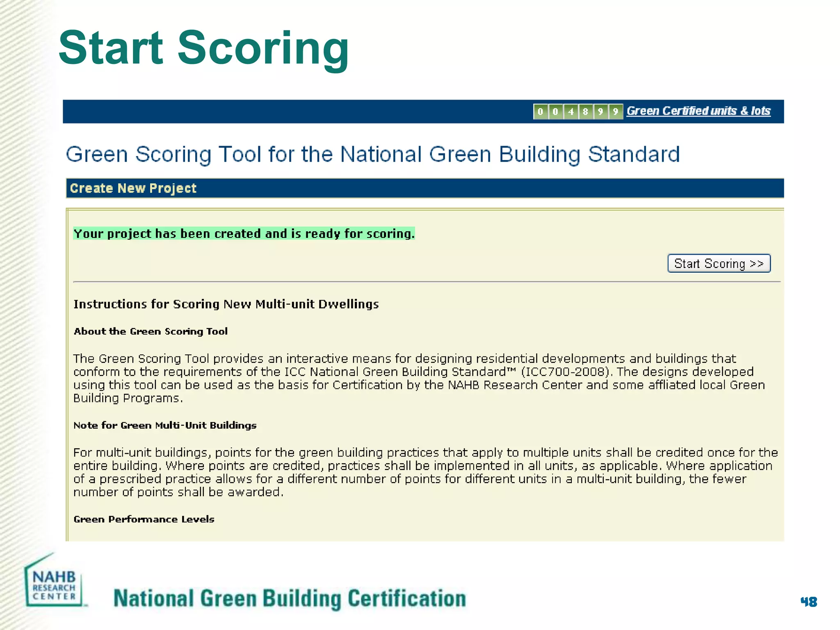
Task: Click the Start Scoring >> button
Action: (719, 263)
